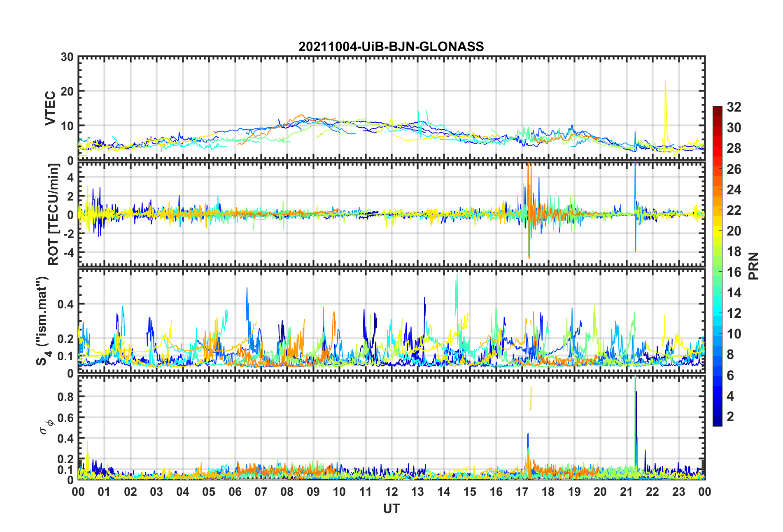Click the ROT [TECU/min] axis label
The image size is (783, 532).
click(53, 214)
